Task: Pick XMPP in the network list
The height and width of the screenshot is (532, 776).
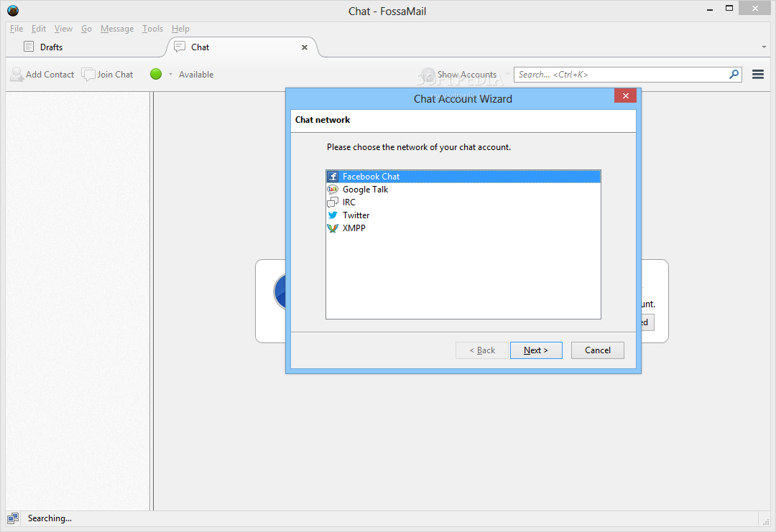Action: pos(463,228)
